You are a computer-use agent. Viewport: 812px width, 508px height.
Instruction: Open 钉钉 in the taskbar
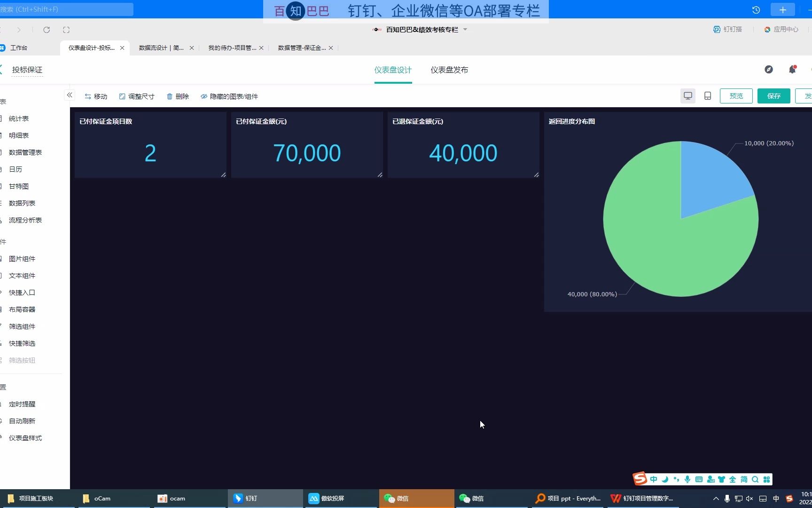(x=265, y=499)
